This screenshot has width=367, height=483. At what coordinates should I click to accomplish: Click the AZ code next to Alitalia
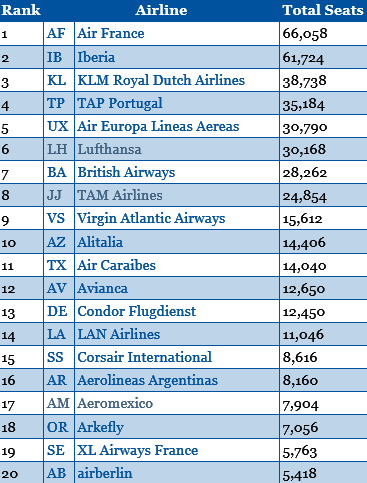point(56,242)
